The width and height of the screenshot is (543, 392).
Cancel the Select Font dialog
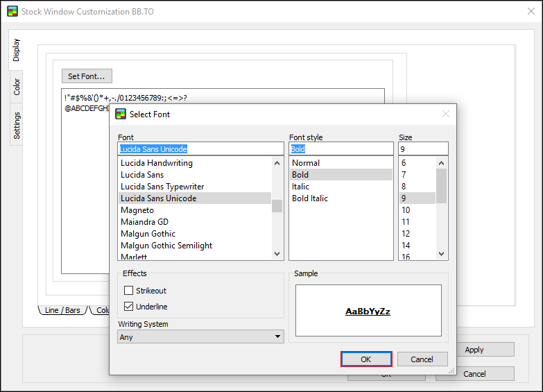coord(422,359)
